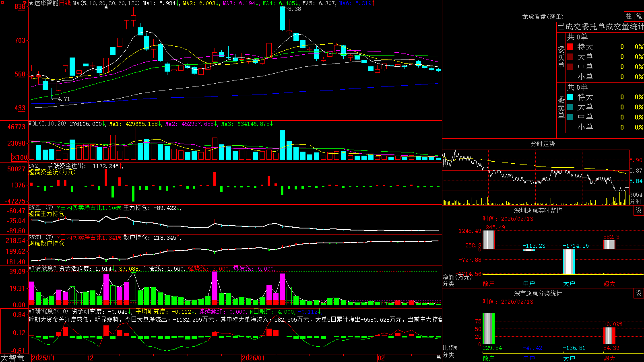Click the SVSH (7) indicator label

41,238
